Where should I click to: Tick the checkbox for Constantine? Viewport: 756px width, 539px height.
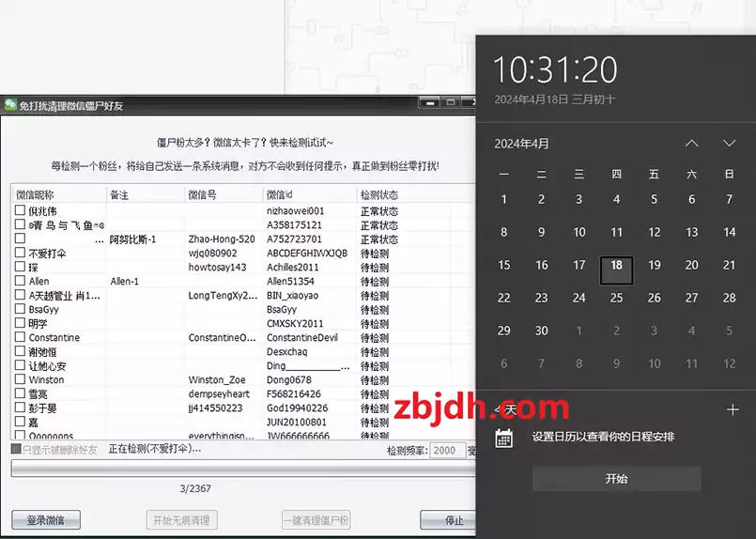point(20,336)
